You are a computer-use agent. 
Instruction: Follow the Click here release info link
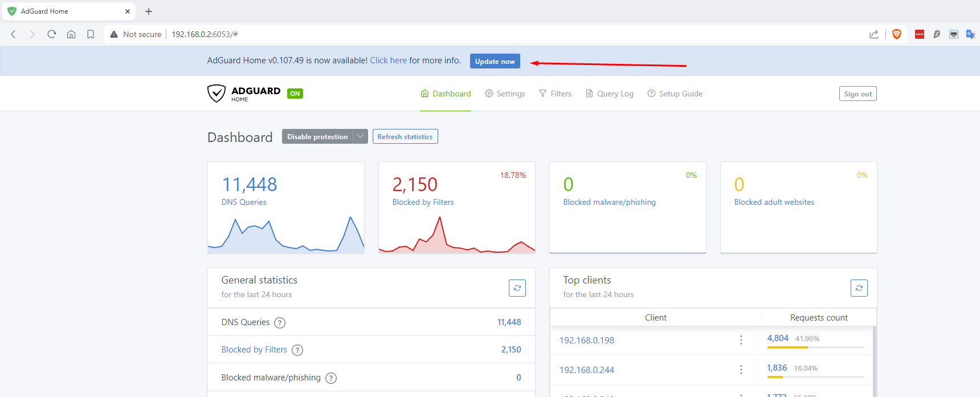pyautogui.click(x=389, y=60)
